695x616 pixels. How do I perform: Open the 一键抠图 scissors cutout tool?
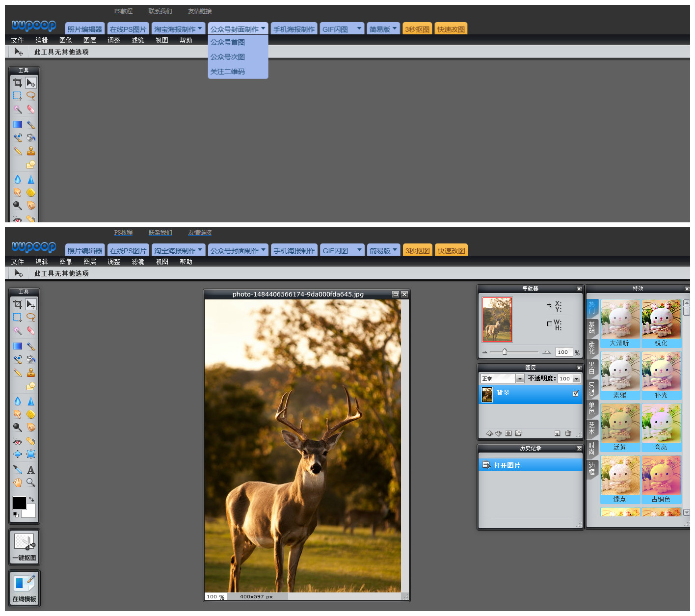pos(24,547)
